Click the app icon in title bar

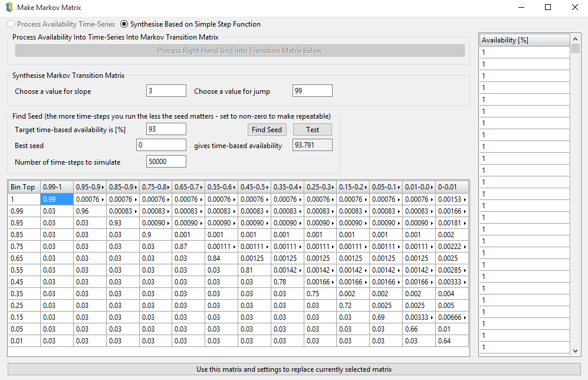click(9, 8)
